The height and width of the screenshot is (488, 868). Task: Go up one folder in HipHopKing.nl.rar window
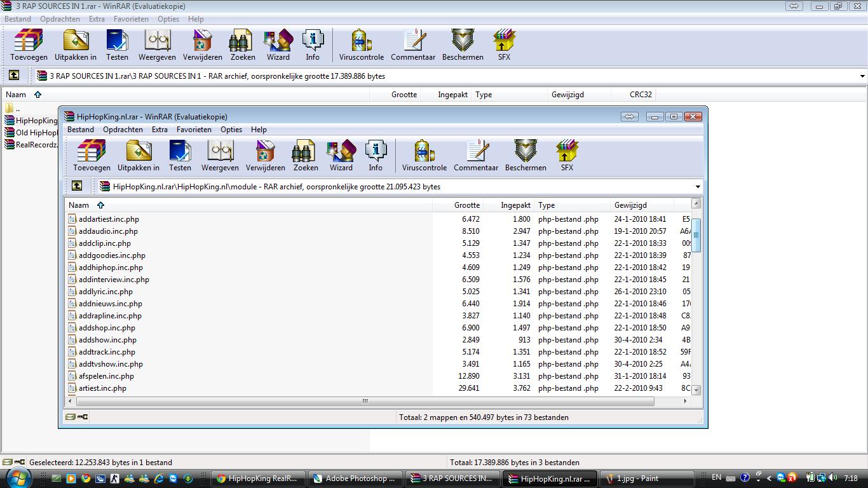click(77, 186)
